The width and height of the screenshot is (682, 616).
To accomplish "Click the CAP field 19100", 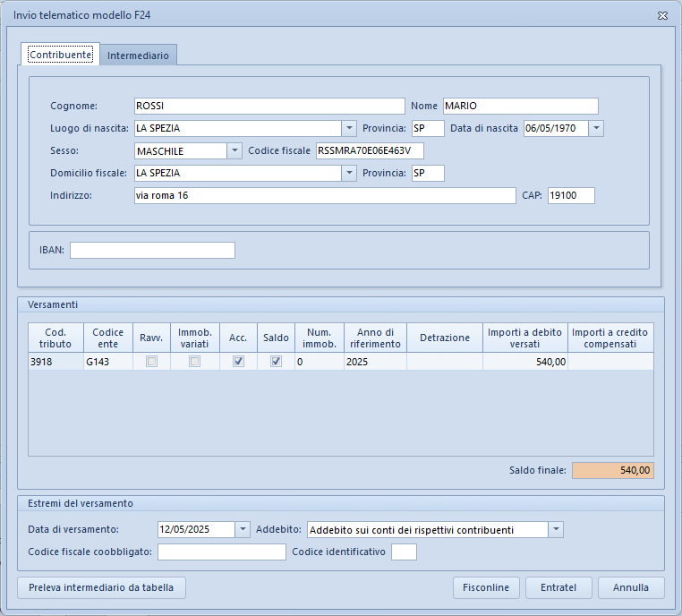I will (x=571, y=195).
